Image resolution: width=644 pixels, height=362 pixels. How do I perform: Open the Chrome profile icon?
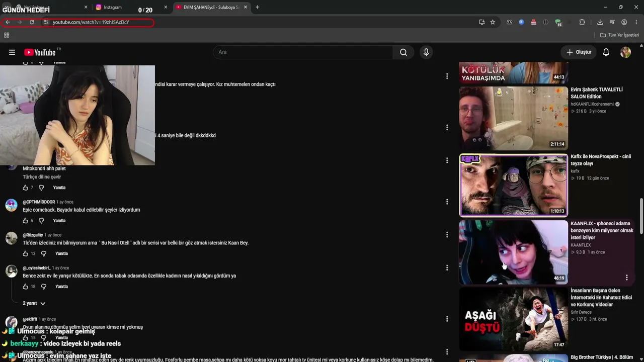coord(624,22)
